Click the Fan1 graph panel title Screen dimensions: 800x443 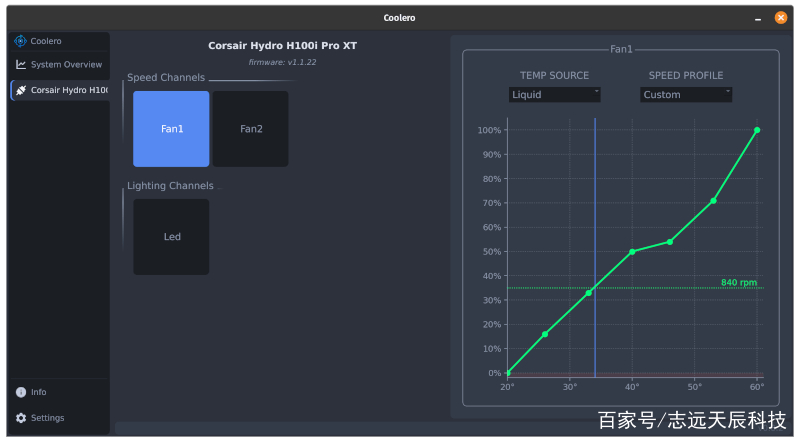(x=621, y=49)
